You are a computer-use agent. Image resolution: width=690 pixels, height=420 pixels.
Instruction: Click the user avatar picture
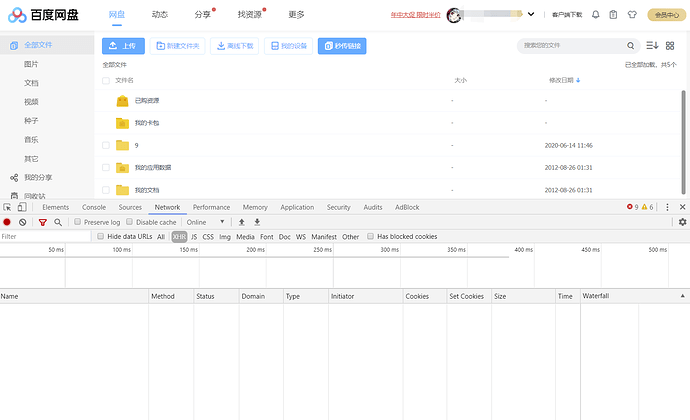pyautogui.click(x=454, y=15)
